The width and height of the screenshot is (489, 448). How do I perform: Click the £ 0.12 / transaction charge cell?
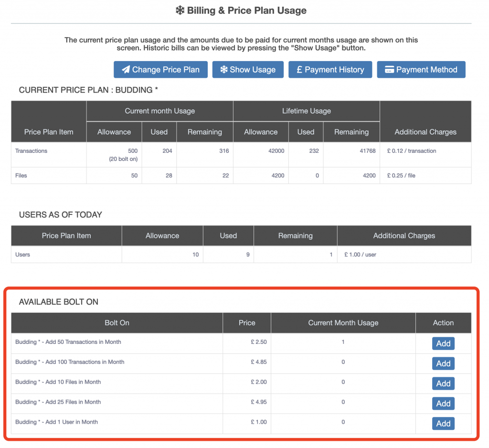[x=411, y=151]
